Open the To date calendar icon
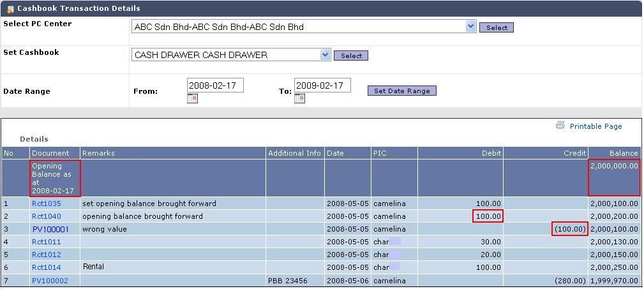Viewport: 644px width, 289px height. coord(300,98)
